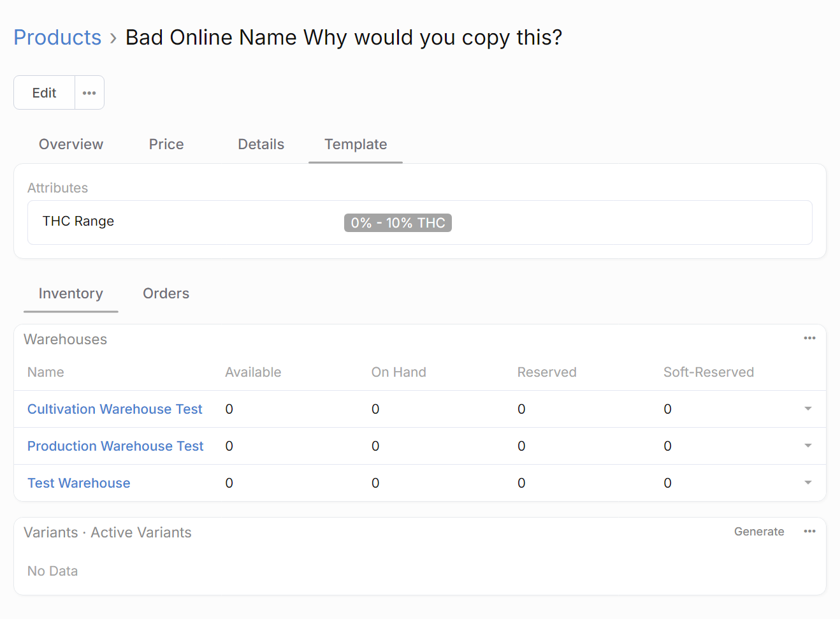840x619 pixels.
Task: Open the Variants panel options menu
Action: coord(809,532)
